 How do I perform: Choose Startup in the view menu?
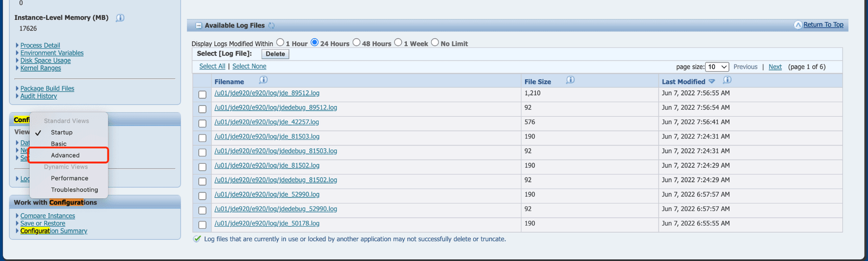pyautogui.click(x=61, y=132)
